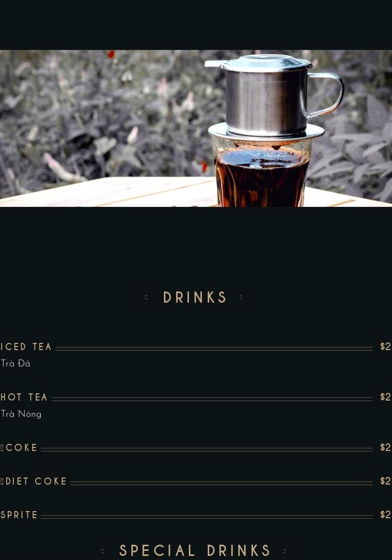The width and height of the screenshot is (392, 560).
Task: Click the DRINKS section heading
Action: pyautogui.click(x=194, y=297)
